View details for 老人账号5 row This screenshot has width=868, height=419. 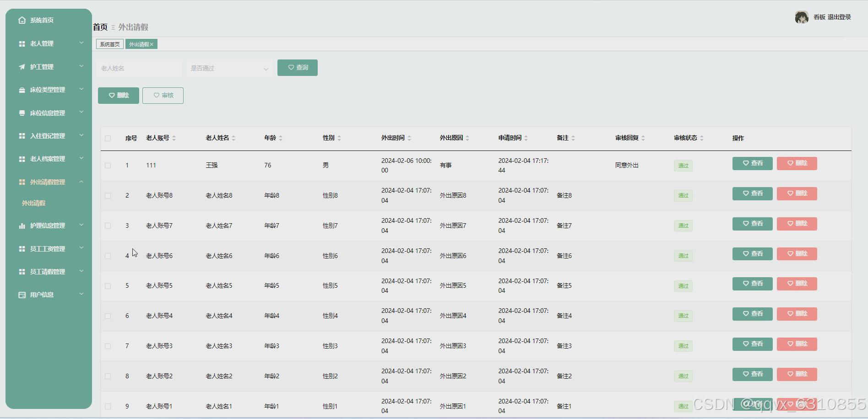753,284
